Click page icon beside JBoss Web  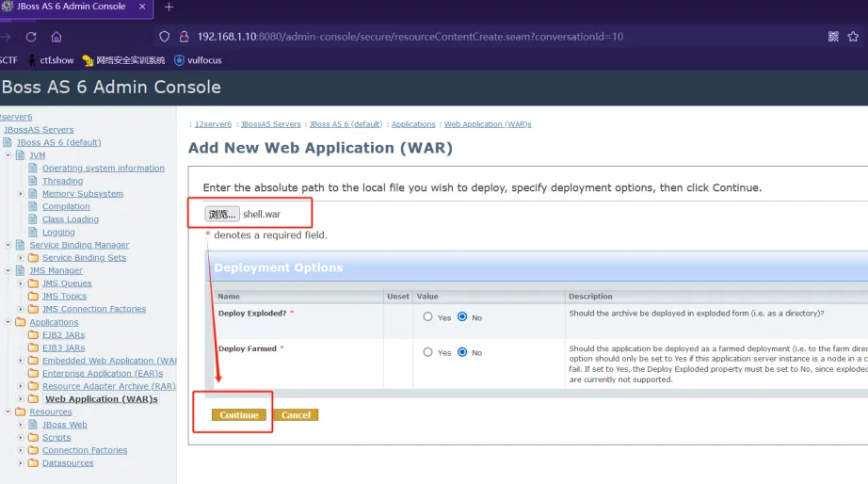(x=33, y=424)
